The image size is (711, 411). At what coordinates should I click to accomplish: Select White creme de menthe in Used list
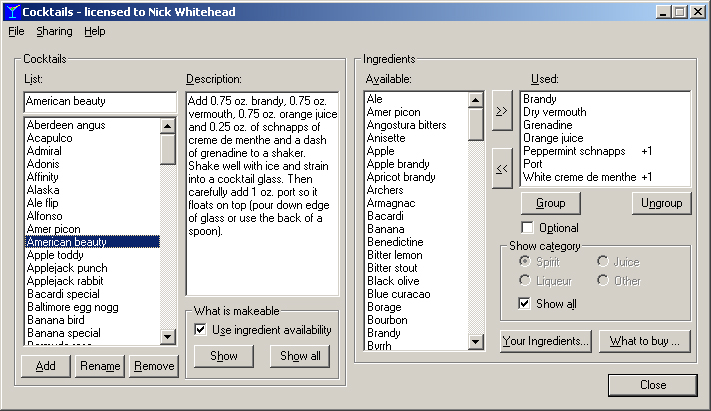(x=605, y=177)
